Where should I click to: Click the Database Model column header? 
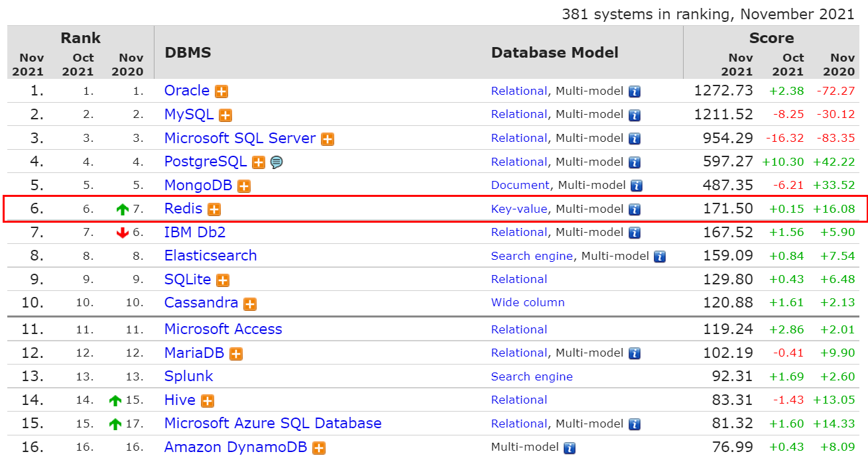click(554, 52)
